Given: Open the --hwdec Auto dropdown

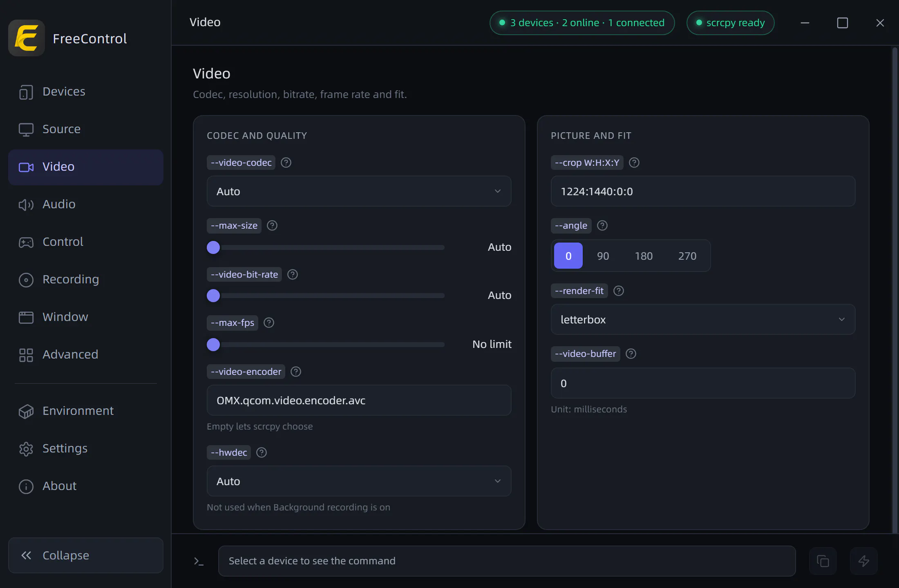Looking at the screenshot, I should (359, 481).
